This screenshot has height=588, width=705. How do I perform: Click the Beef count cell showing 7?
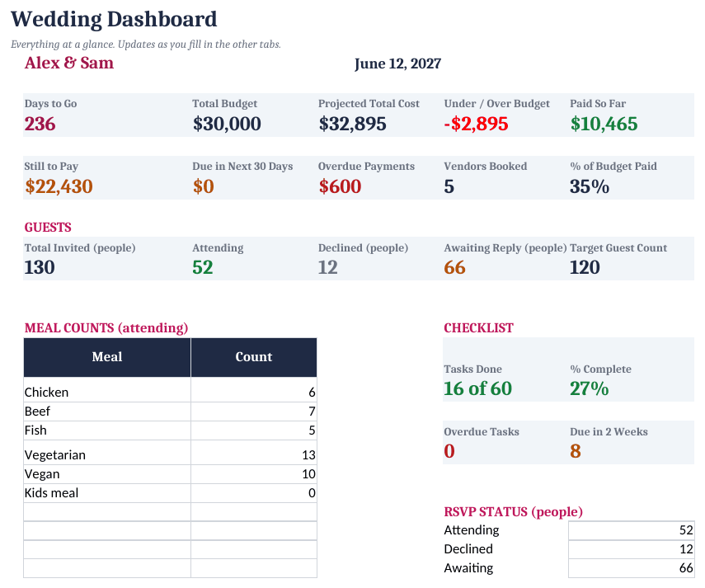pos(254,412)
